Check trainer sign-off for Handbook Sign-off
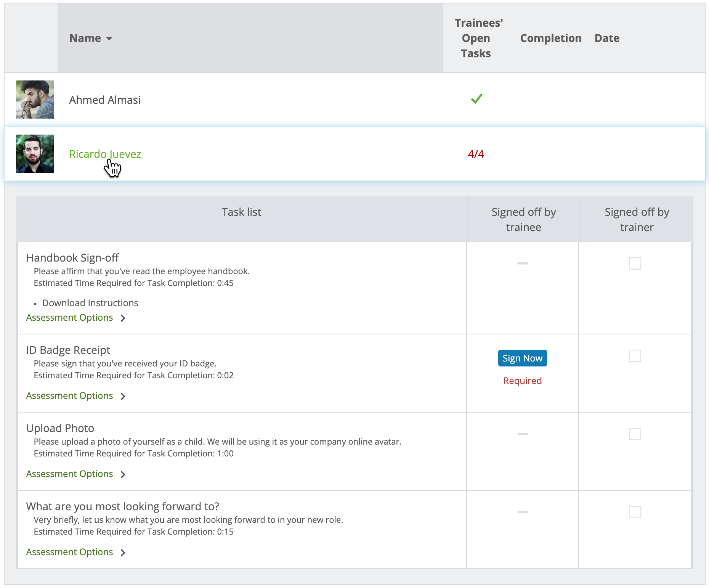 635,263
